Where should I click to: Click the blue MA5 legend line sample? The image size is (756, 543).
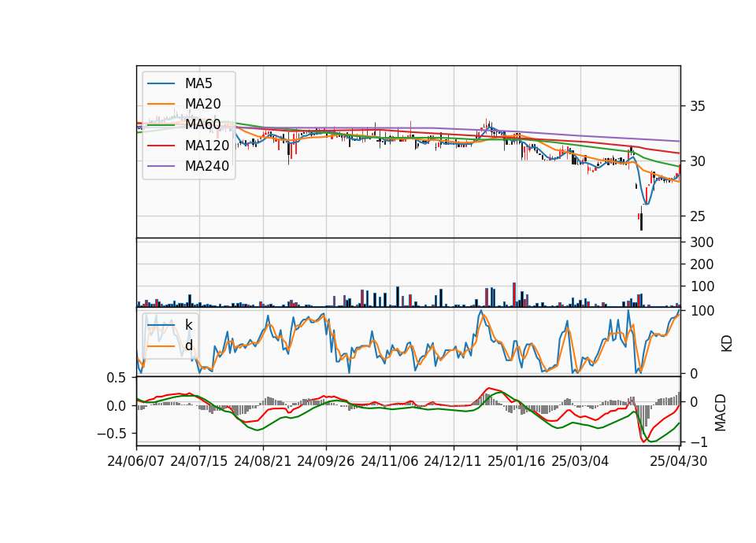point(161,83)
